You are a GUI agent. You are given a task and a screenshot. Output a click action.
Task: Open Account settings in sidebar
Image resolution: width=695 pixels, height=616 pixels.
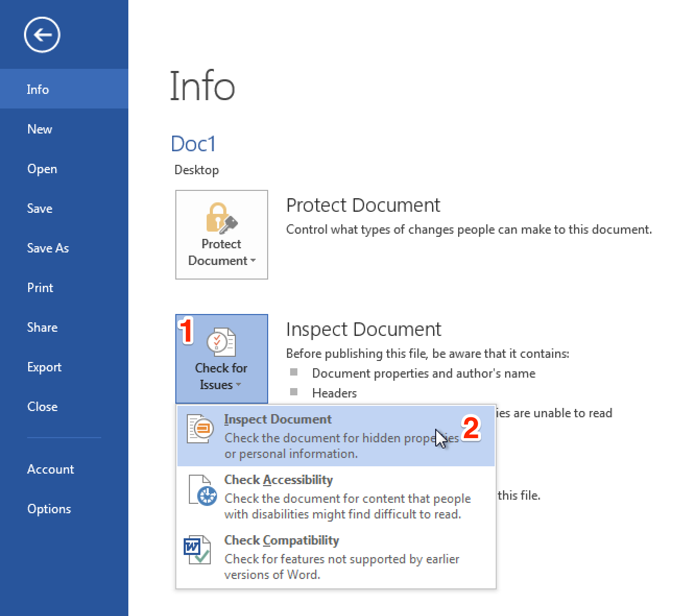(x=51, y=469)
